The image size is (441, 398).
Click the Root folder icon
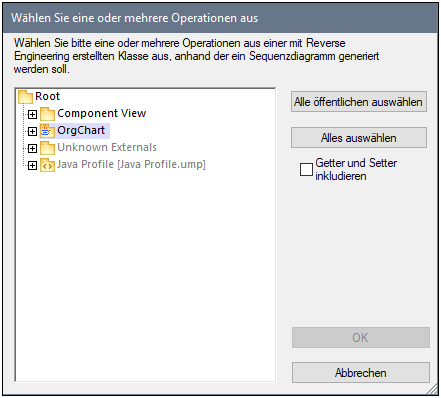click(x=25, y=97)
